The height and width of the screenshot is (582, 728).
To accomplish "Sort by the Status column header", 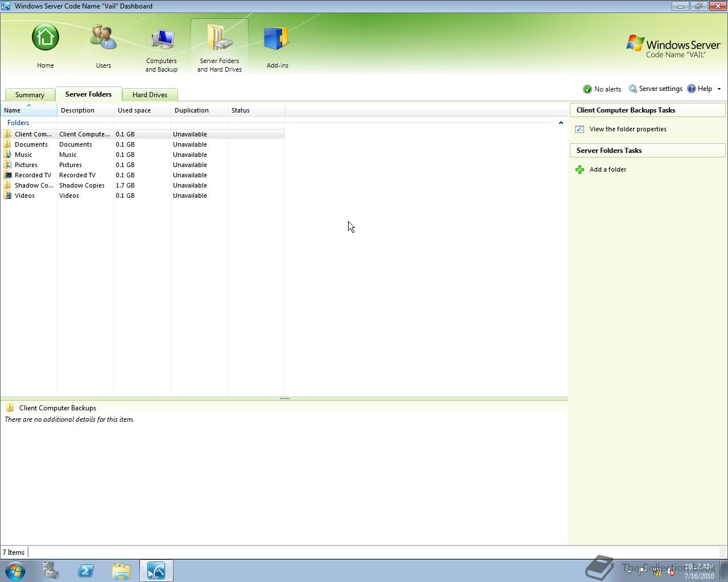I will tap(256, 110).
